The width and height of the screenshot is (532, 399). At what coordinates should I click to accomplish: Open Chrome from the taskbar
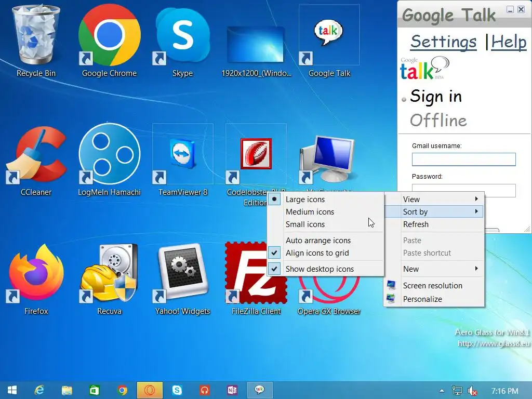click(x=122, y=390)
